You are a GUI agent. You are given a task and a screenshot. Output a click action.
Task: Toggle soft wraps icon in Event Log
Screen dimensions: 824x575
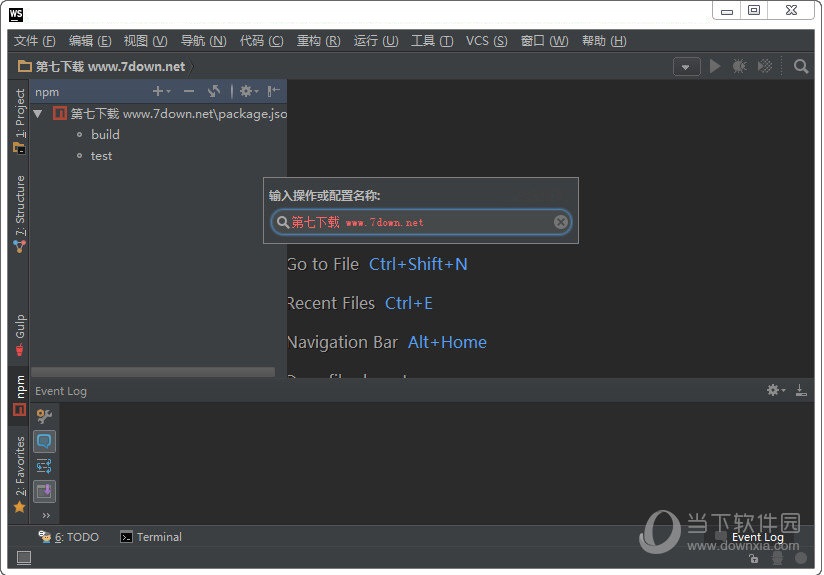[44, 466]
